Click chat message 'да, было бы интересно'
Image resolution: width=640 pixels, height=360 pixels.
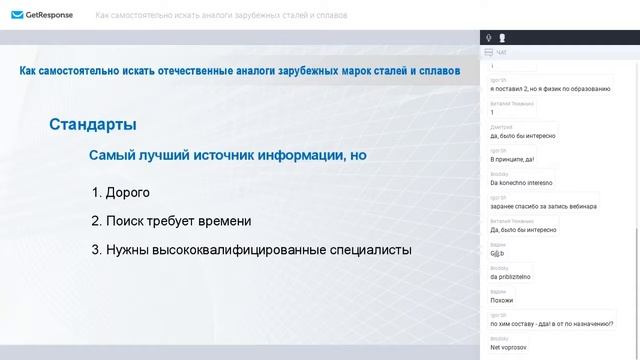click(523, 136)
